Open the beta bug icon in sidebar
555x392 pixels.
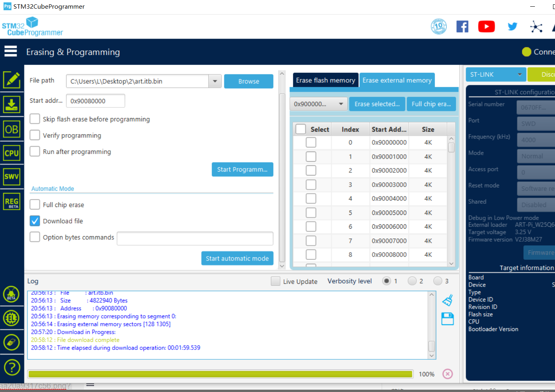[11, 294]
